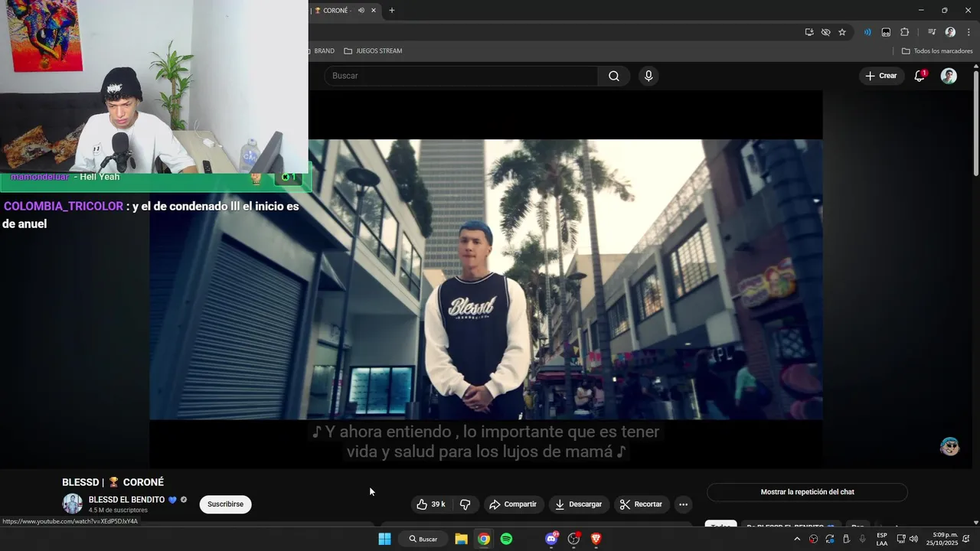Viewport: 980px width, 551px height.
Task: Click the video player to pause
Action: (x=486, y=279)
